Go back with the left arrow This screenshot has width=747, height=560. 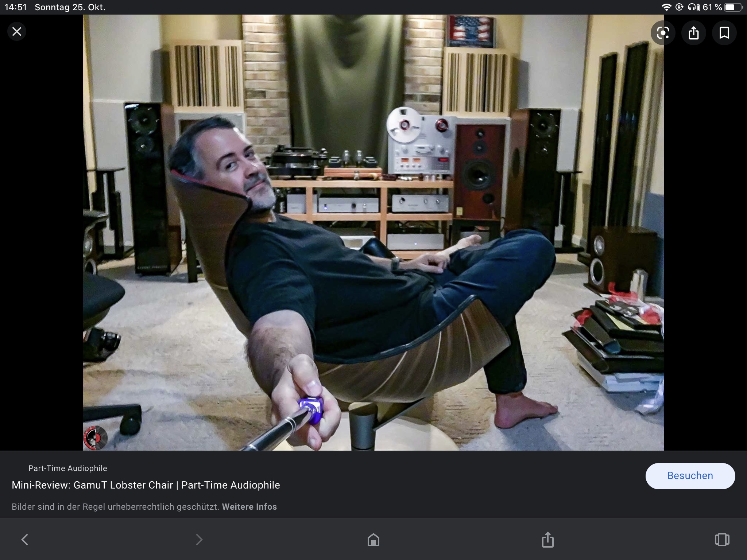click(25, 539)
